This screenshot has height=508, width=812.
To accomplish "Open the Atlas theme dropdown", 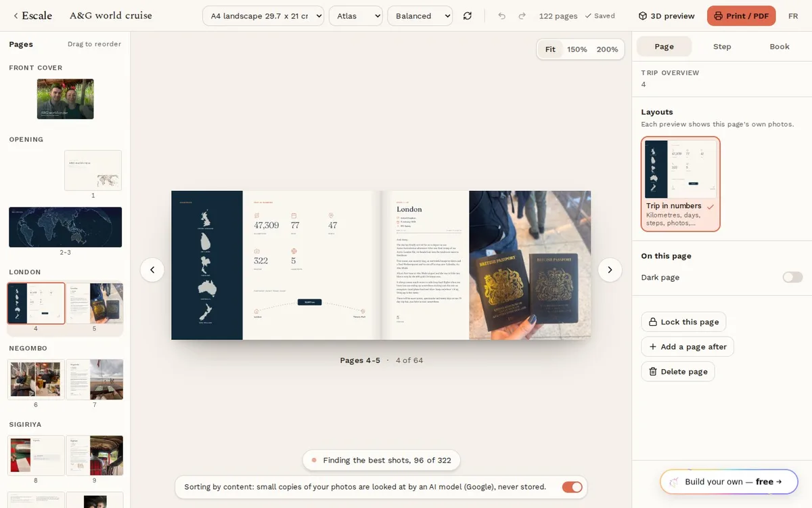I will (355, 16).
